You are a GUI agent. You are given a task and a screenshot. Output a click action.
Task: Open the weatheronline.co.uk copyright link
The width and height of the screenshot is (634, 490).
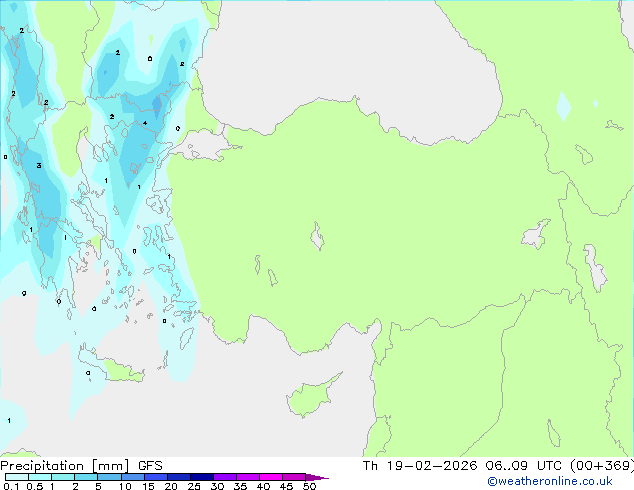(x=550, y=481)
